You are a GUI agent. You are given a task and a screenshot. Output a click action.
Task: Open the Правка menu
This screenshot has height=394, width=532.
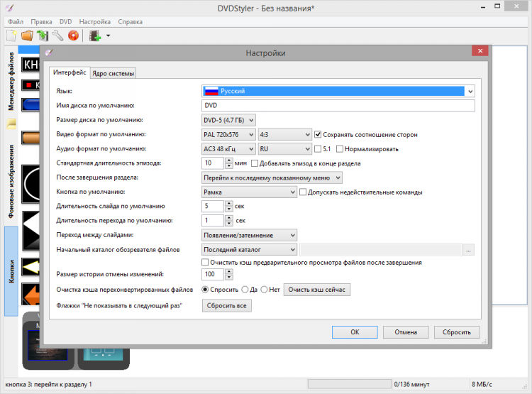(x=41, y=22)
